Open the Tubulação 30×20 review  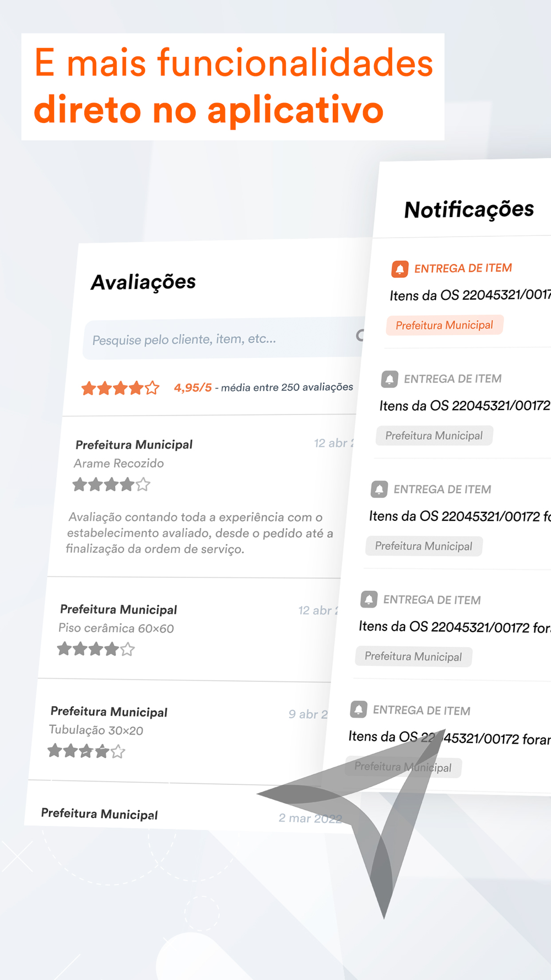(x=182, y=730)
